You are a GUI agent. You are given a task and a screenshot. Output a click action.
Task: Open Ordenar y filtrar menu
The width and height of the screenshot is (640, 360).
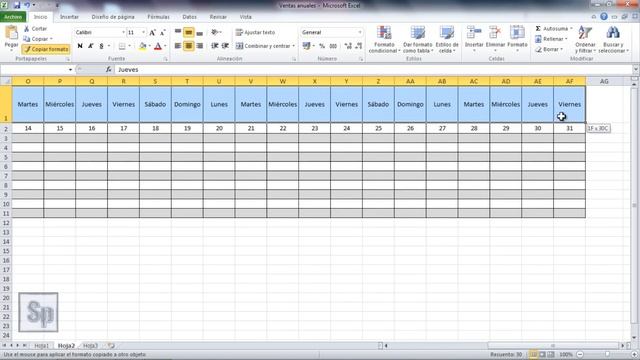pos(585,39)
